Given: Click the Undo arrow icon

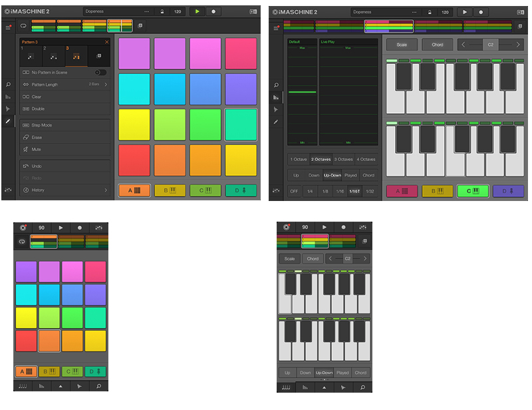Looking at the screenshot, I should click(x=26, y=166).
